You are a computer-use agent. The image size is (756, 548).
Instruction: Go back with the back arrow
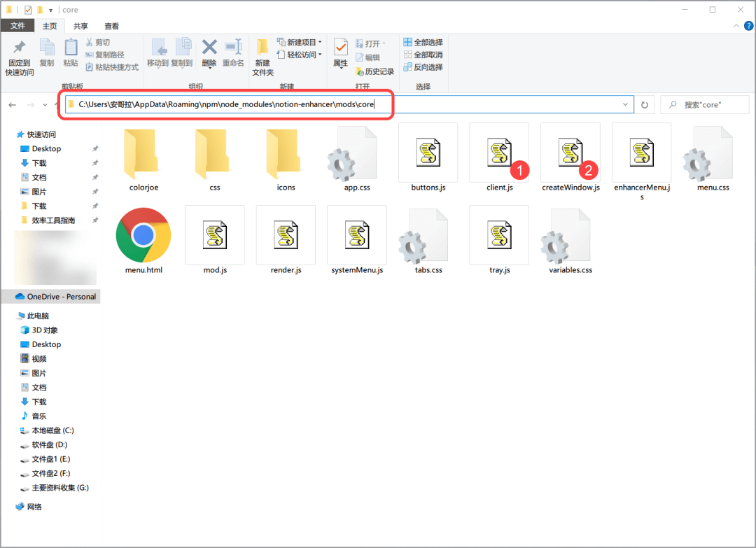click(12, 104)
